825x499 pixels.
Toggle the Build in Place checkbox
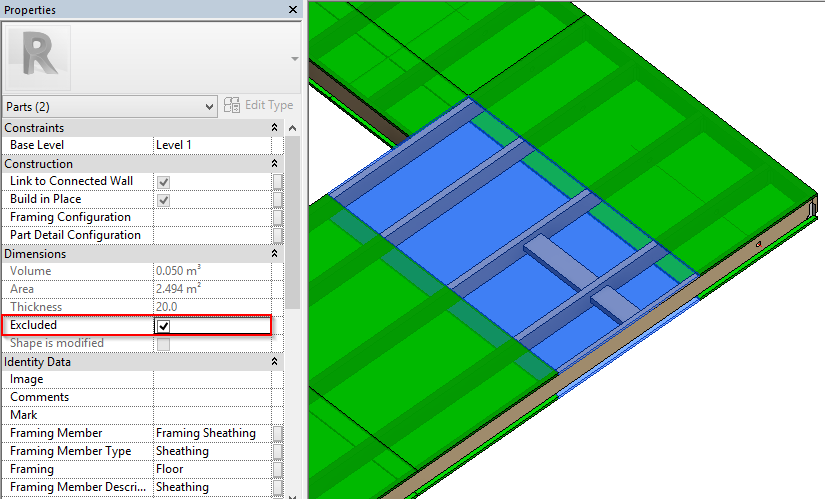163,200
